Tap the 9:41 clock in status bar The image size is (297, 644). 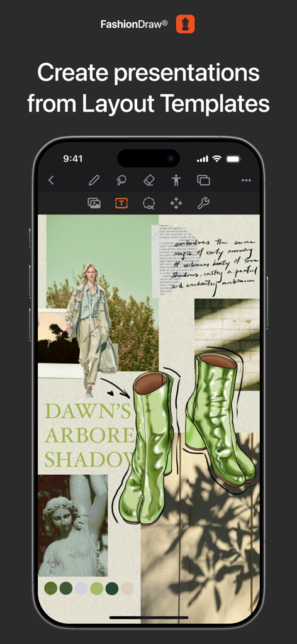point(73,158)
